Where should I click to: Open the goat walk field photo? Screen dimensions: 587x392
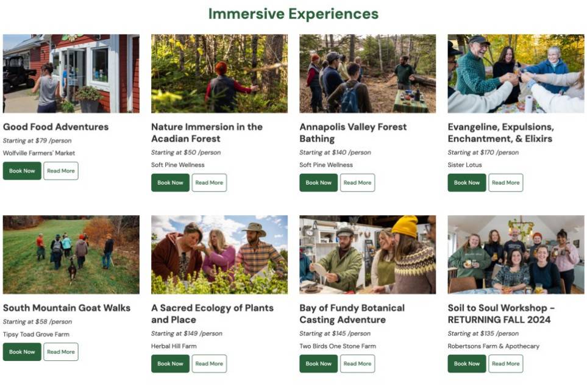click(x=71, y=254)
